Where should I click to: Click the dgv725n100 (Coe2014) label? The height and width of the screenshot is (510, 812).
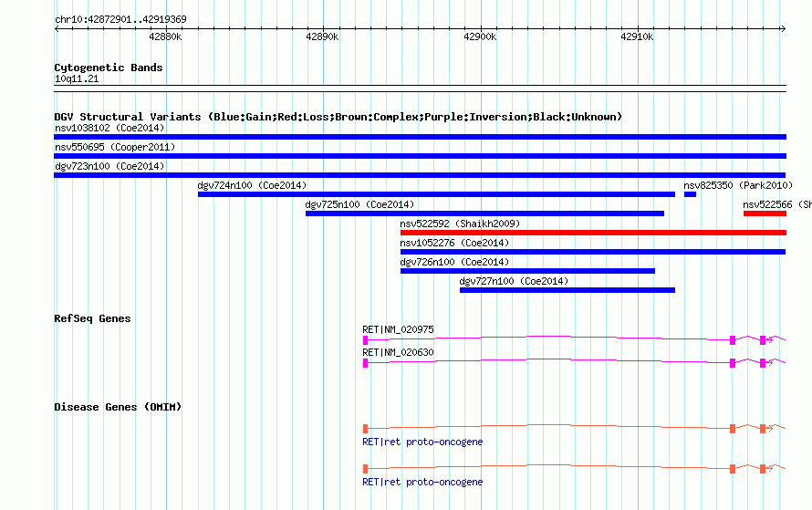[359, 204]
